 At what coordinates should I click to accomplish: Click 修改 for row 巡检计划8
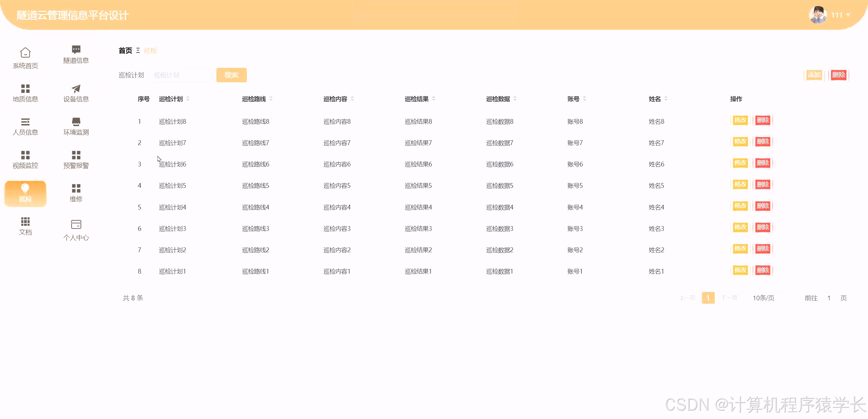point(740,120)
